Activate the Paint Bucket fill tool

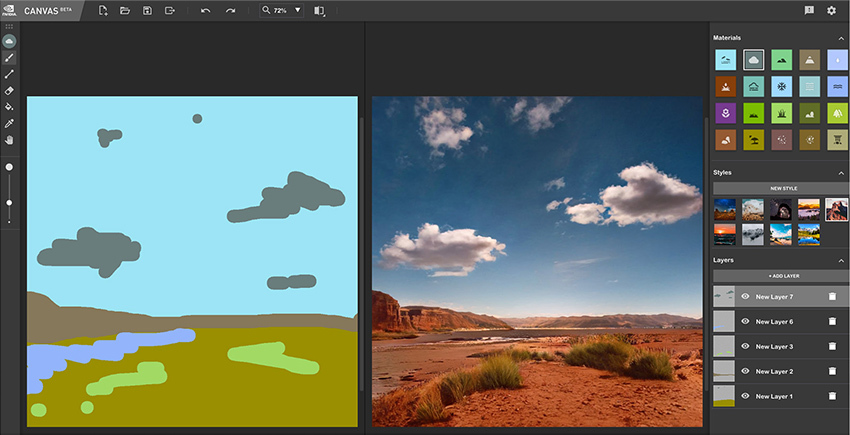9,106
